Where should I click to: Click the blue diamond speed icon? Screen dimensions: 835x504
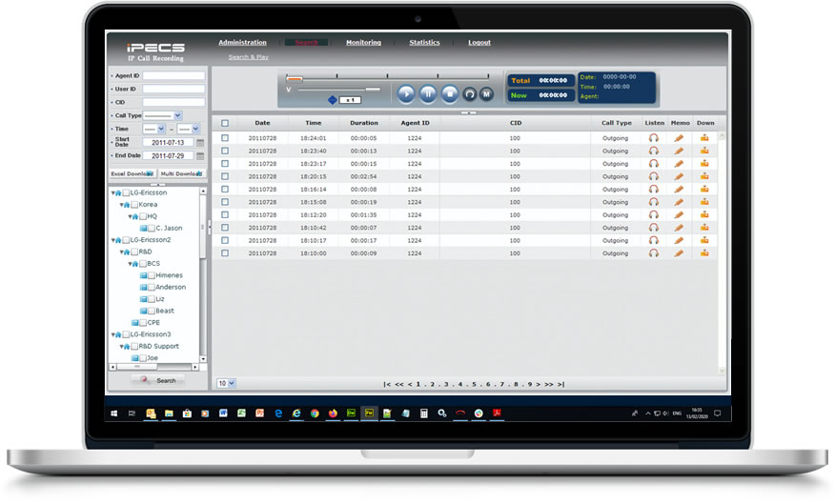pos(333,99)
